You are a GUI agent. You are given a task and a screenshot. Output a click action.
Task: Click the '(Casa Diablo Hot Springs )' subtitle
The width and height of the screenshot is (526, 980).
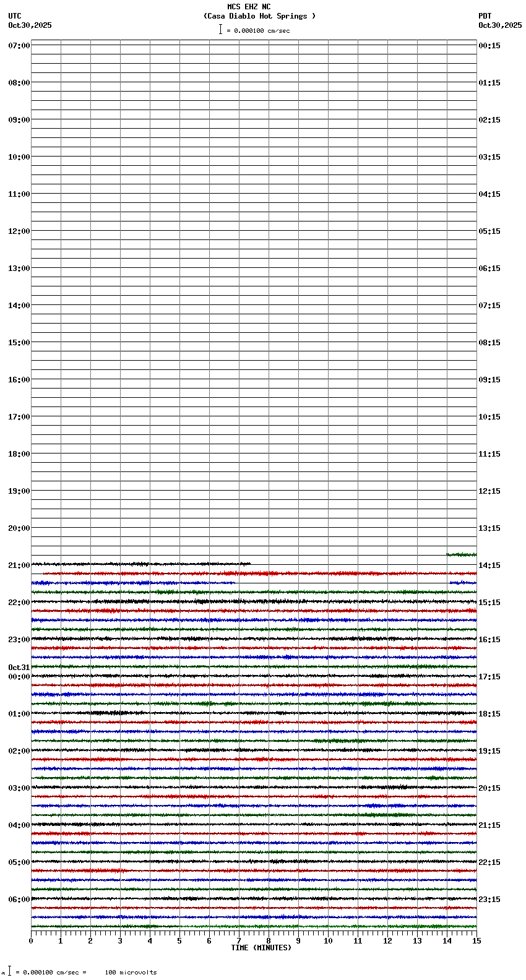pos(259,16)
